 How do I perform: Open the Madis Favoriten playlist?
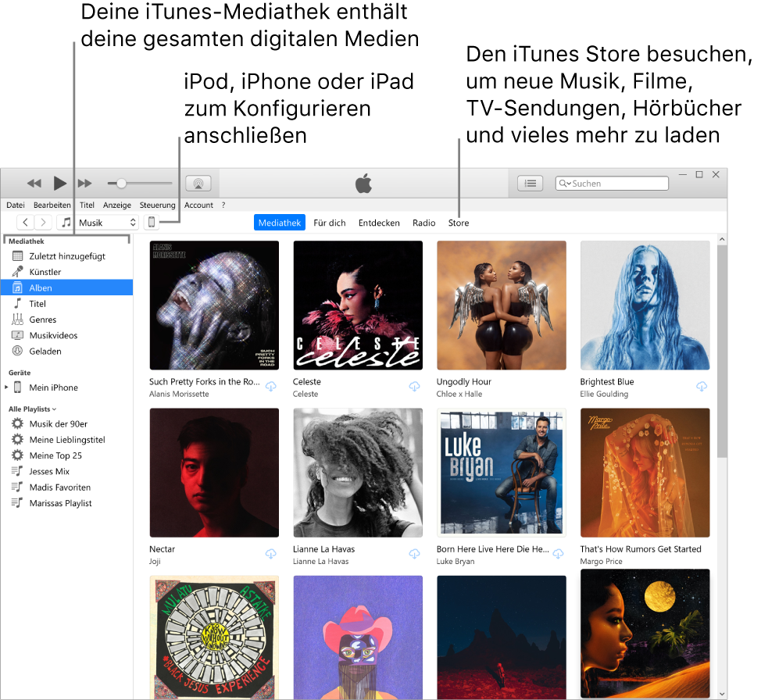(66, 487)
